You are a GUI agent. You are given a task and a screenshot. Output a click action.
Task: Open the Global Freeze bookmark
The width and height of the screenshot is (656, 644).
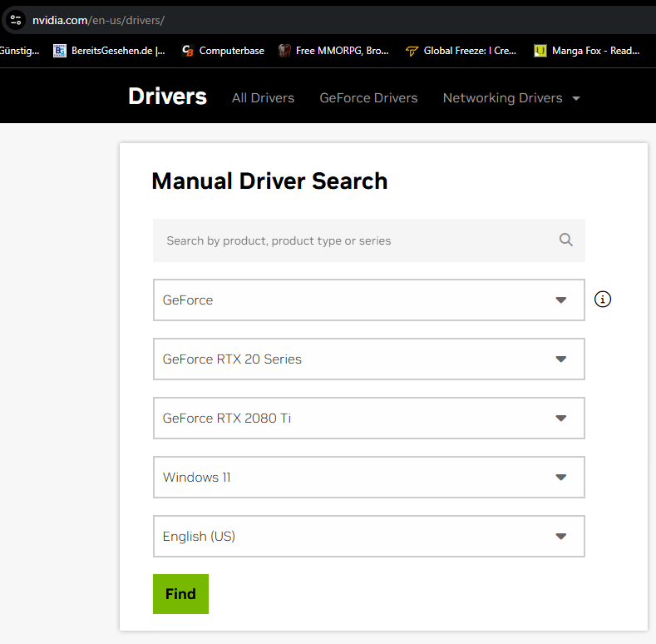tap(461, 51)
